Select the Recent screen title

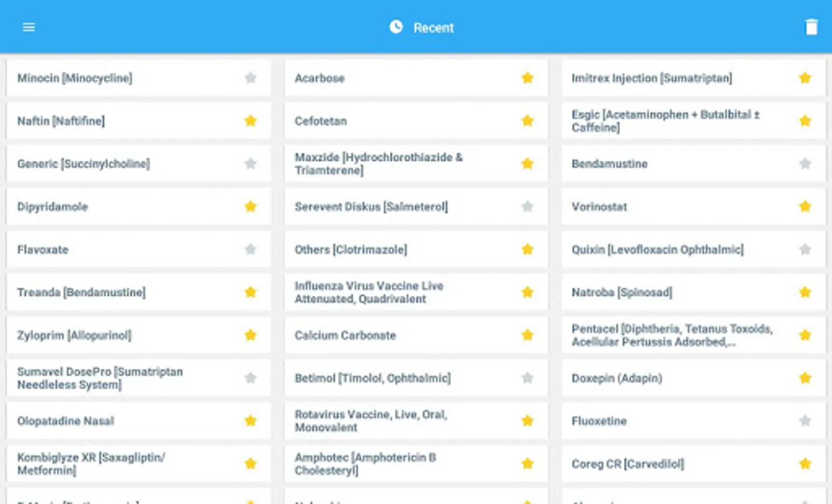point(433,27)
